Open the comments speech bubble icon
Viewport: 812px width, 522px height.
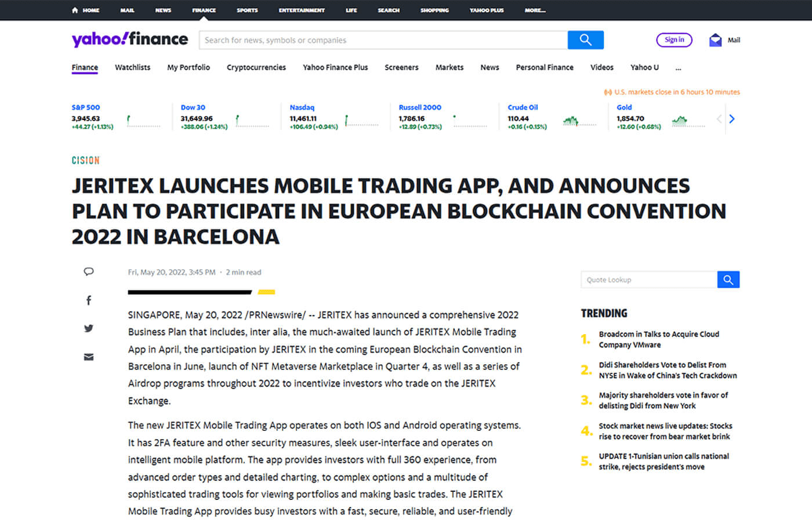point(89,271)
